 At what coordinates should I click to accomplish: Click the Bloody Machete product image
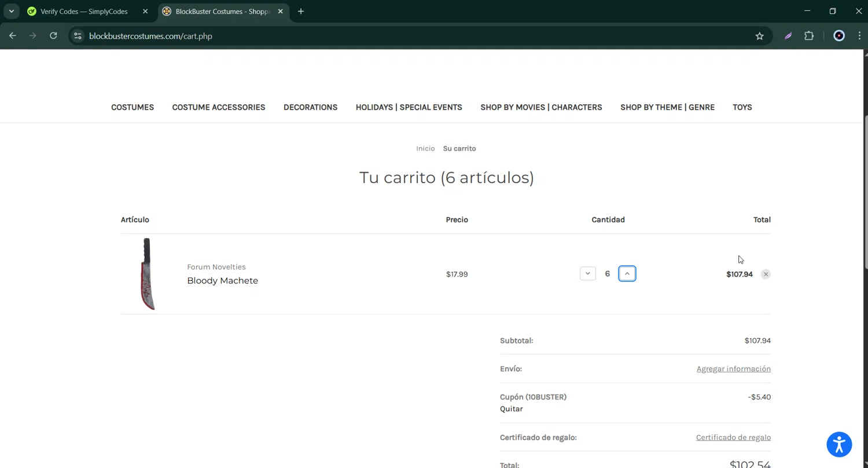[148, 274]
